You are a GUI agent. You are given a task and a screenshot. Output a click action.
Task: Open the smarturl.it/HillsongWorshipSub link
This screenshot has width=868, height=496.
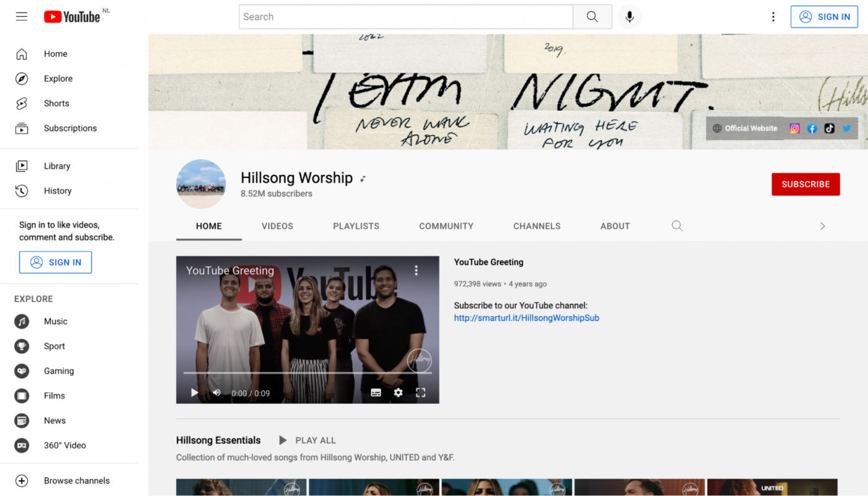526,318
